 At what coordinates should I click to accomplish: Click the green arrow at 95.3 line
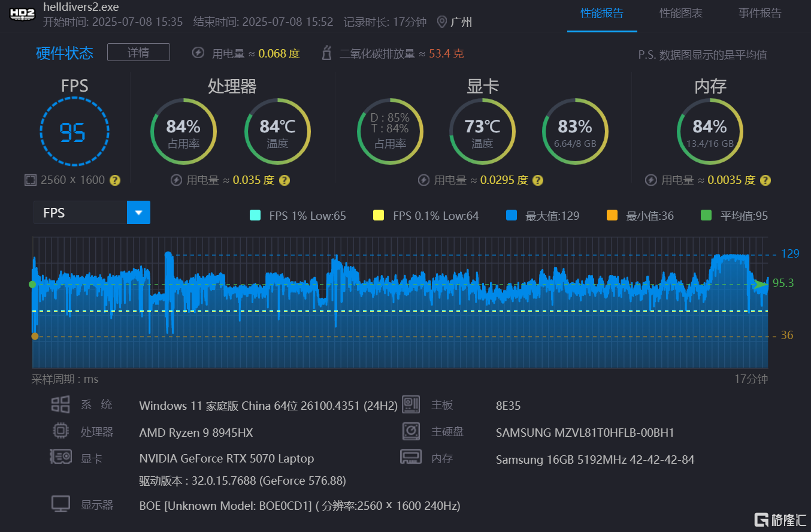tap(761, 284)
